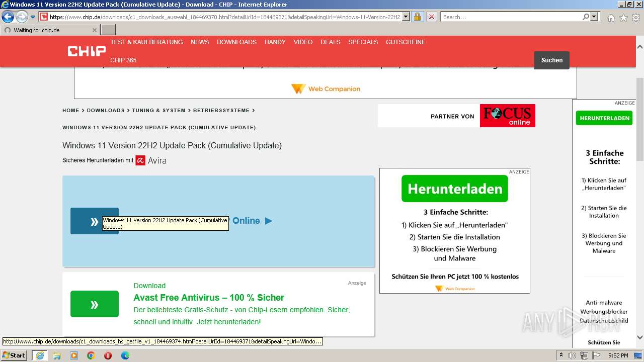Click the CHIP site icon in address bar
The width and height of the screenshot is (644, 362).
44,17
